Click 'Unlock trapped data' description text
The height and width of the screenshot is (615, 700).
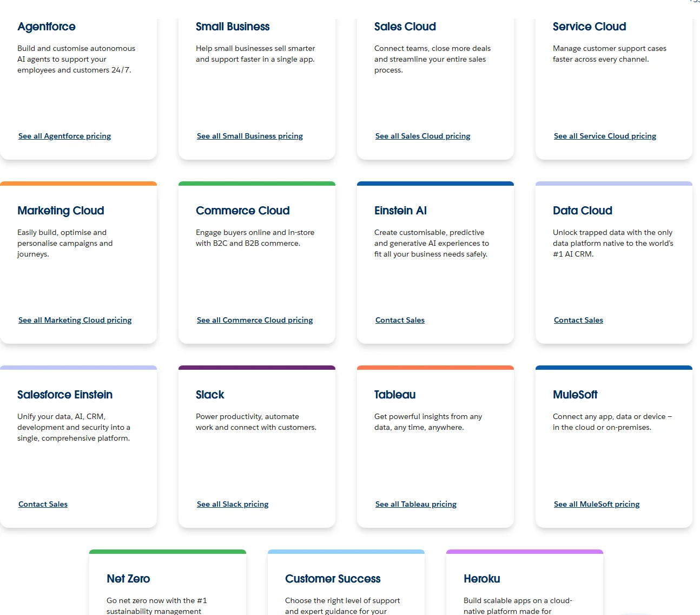point(613,243)
